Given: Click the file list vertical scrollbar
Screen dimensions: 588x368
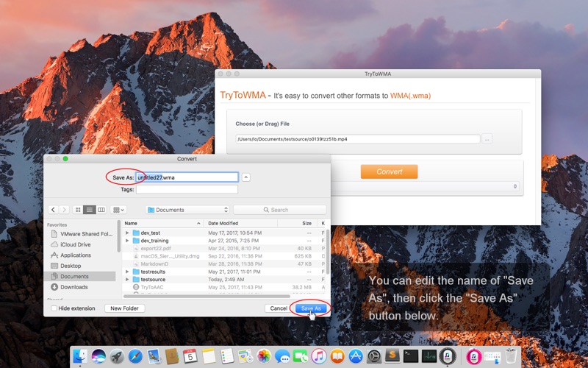Looking at the screenshot, I should tap(328, 252).
